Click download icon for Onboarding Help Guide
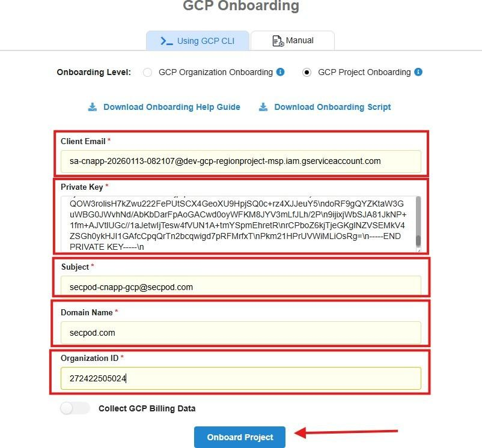The image size is (482, 448). tap(93, 107)
